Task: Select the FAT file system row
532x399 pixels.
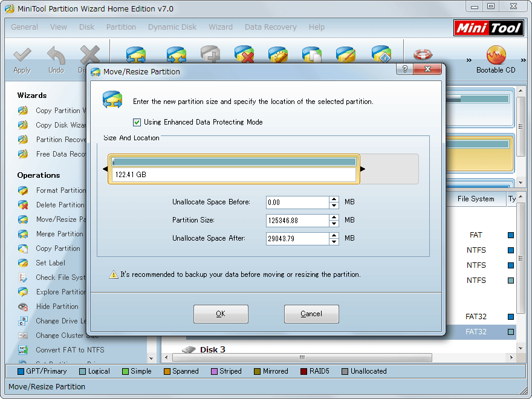Action: tap(482, 235)
